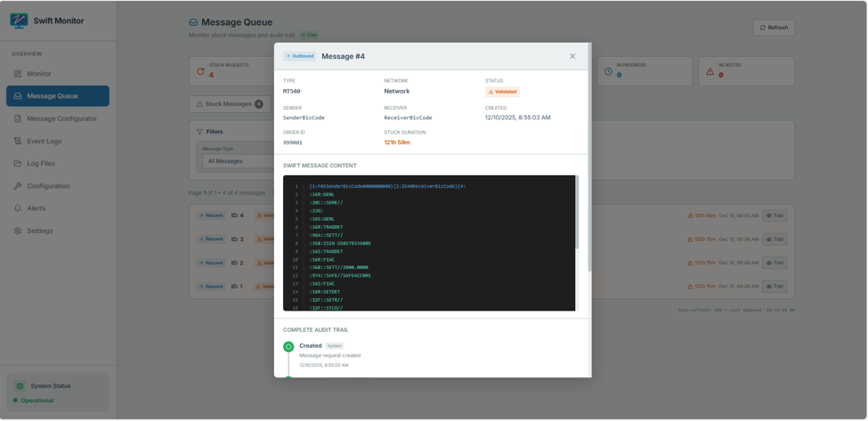Click the Validated status badge in dialog

[502, 92]
